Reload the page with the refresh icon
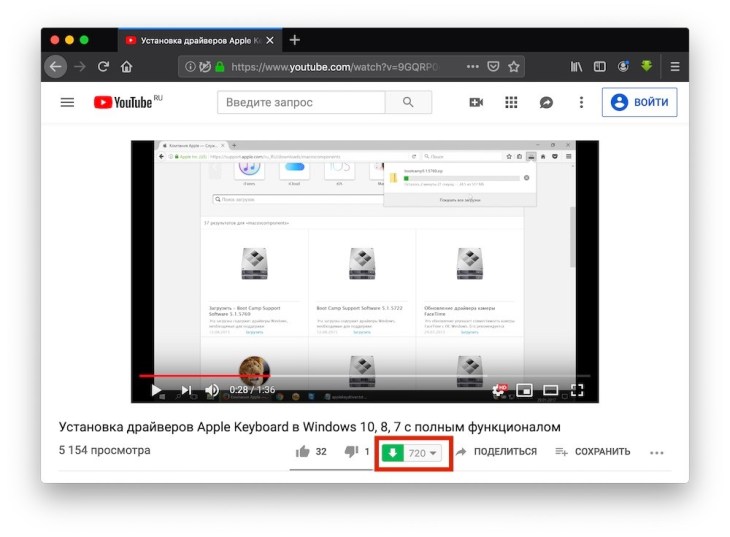The height and width of the screenshot is (537, 730). (x=103, y=67)
